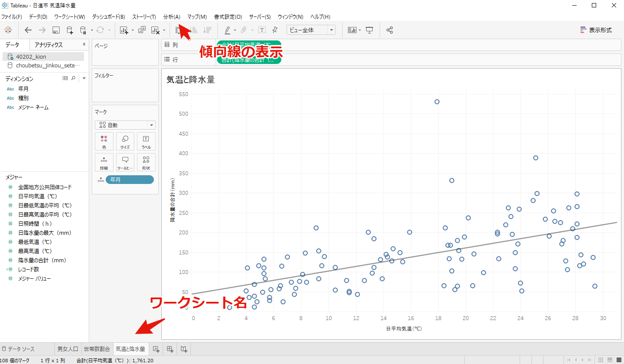Enter Presentation Mode via toolbar icon
Viewport: 624px width, 364px height.
[x=370, y=30]
